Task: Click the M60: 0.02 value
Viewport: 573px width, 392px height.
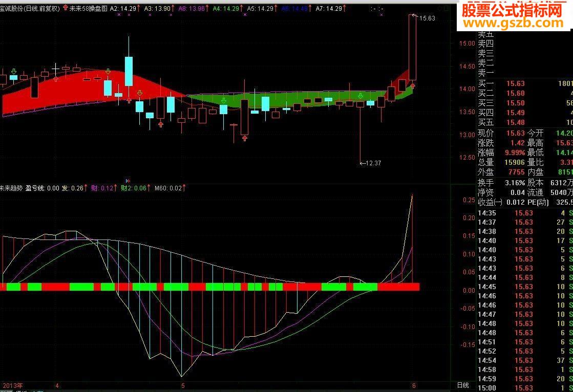Action: (x=168, y=188)
